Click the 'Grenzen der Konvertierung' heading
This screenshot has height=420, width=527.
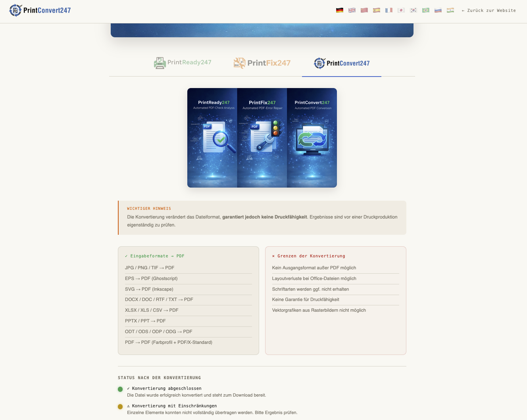point(309,256)
